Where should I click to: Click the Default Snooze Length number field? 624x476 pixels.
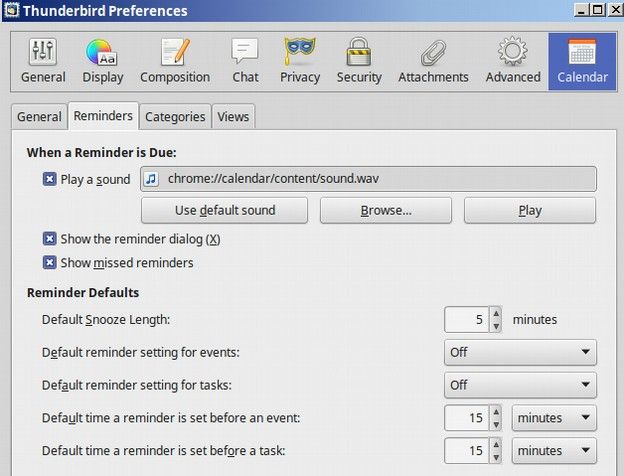pos(467,320)
